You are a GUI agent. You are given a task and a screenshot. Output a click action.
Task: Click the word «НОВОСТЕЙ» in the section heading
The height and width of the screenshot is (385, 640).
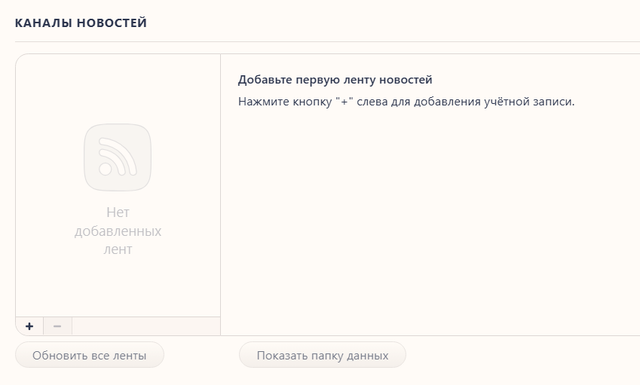tap(112, 23)
